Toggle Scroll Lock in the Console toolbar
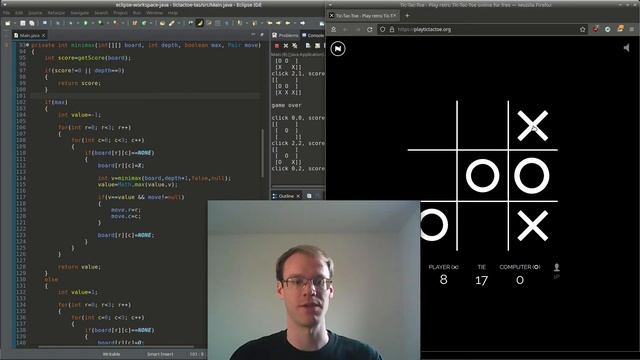 [x=318, y=46]
